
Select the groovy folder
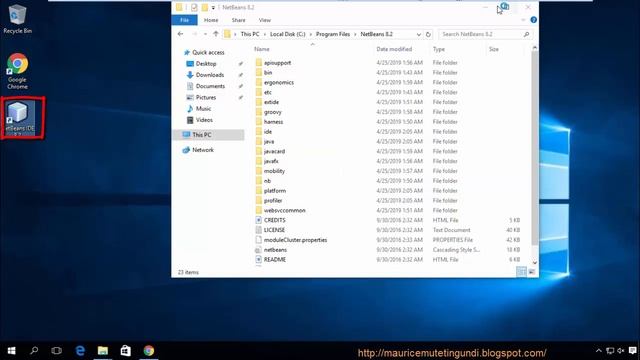[273, 112]
